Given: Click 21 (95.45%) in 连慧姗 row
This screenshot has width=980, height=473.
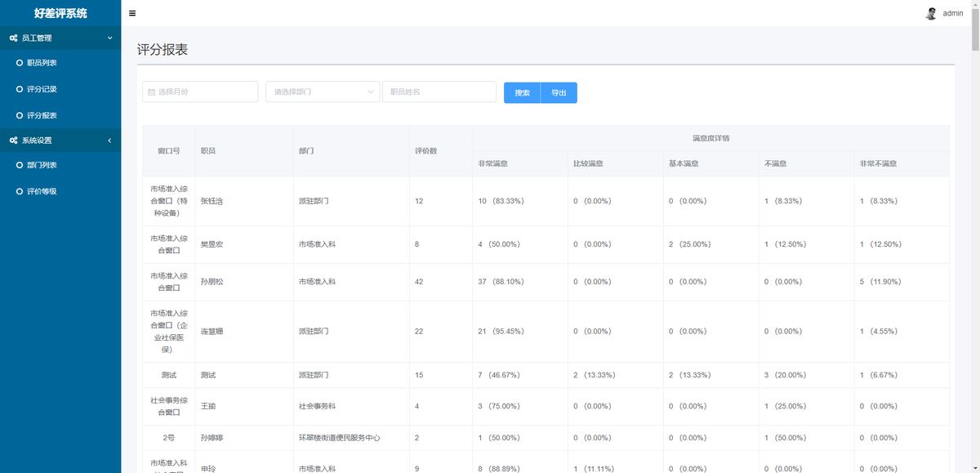Looking at the screenshot, I should click(501, 332).
